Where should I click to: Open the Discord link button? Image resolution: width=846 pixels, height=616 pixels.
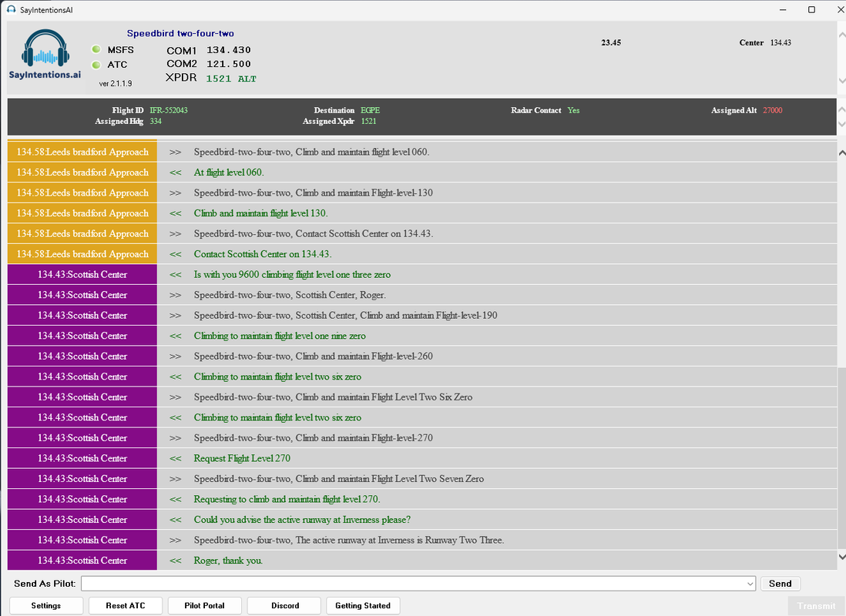(285, 606)
